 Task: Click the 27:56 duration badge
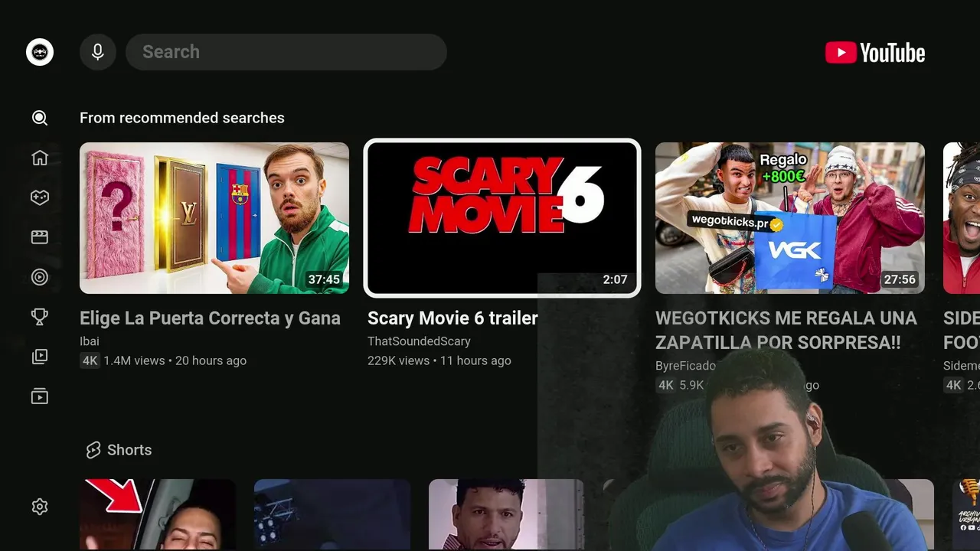coord(900,280)
